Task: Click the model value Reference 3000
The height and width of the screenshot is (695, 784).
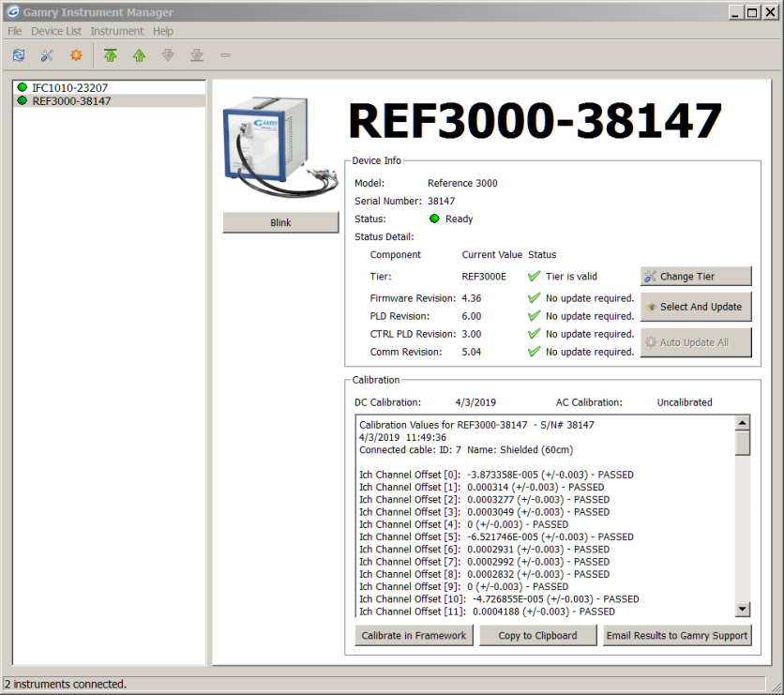Action: [x=462, y=183]
